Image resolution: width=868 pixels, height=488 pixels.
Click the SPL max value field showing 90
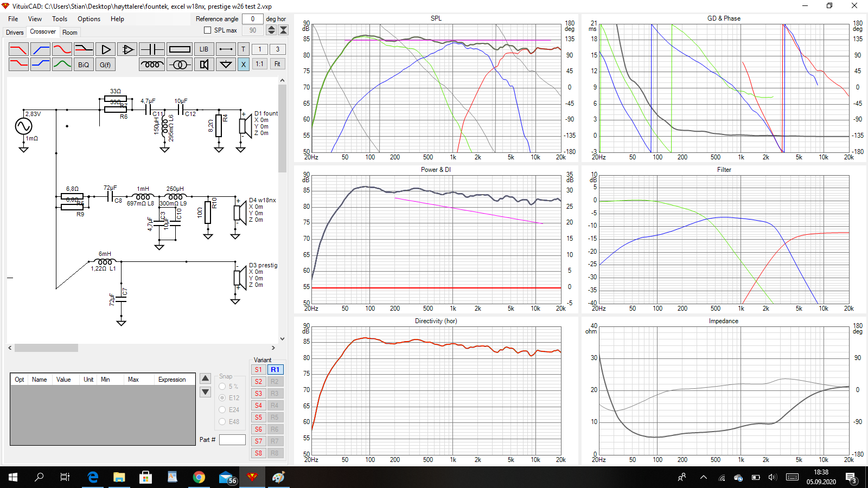click(x=252, y=30)
